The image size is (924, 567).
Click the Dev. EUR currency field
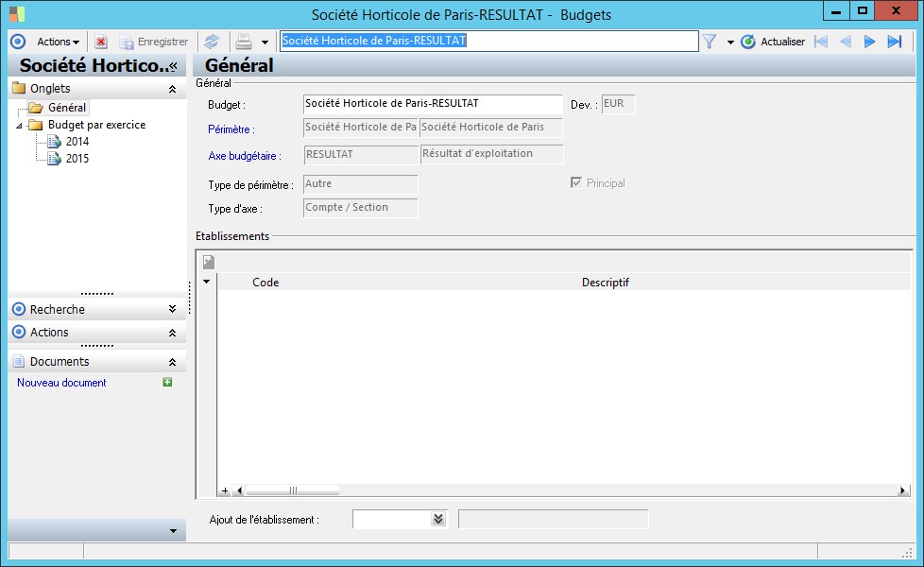(618, 104)
